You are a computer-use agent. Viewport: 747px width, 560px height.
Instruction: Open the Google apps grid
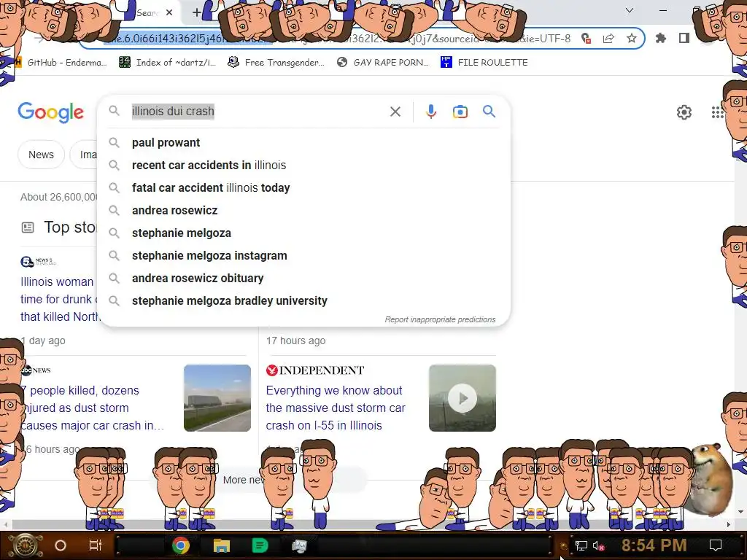[718, 112]
